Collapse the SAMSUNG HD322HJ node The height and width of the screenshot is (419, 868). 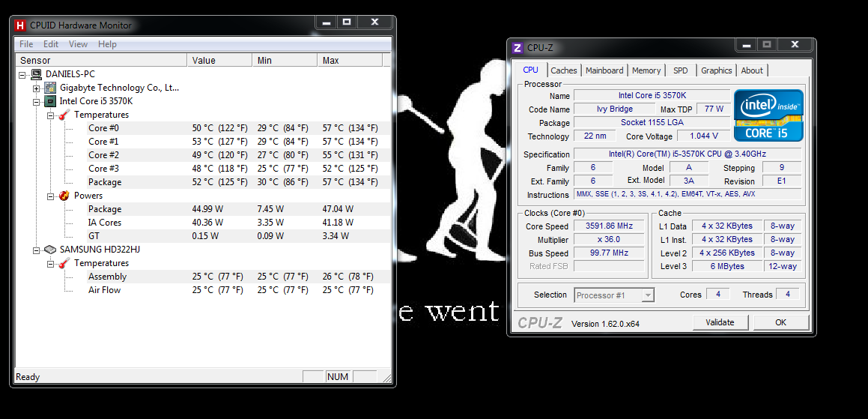(37, 250)
